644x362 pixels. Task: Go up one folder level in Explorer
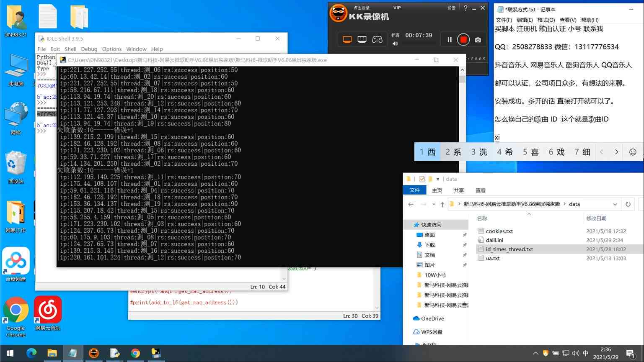point(442,204)
